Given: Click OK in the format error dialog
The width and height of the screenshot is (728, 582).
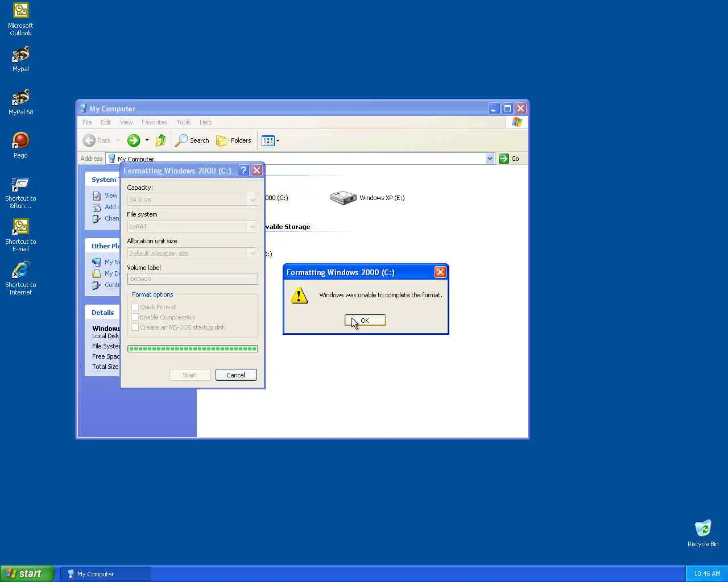Looking at the screenshot, I should pos(365,321).
